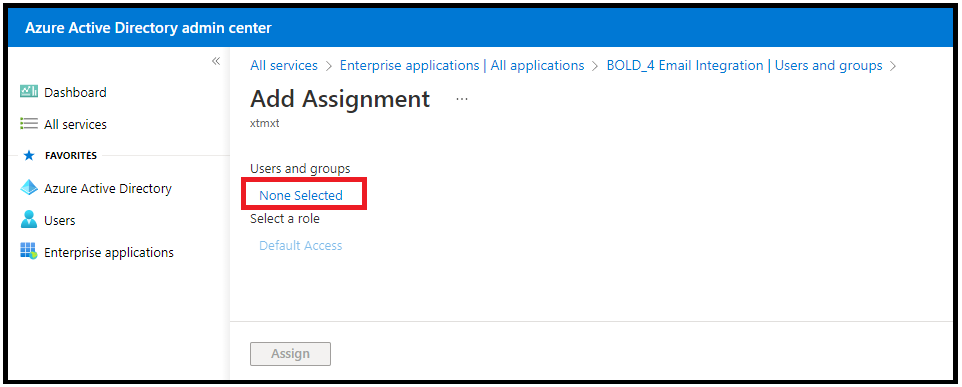Open Enterprise applications | All applications breadcrumb
Viewport: 962px width, 387px height.
click(462, 65)
